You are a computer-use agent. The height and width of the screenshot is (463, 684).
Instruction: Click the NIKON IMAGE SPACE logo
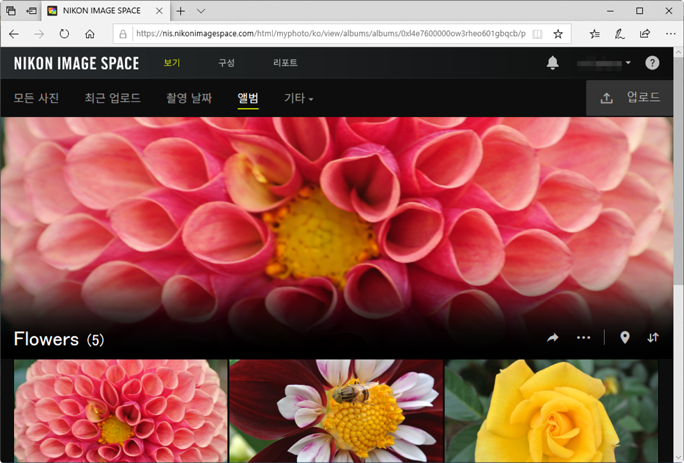pyautogui.click(x=76, y=63)
